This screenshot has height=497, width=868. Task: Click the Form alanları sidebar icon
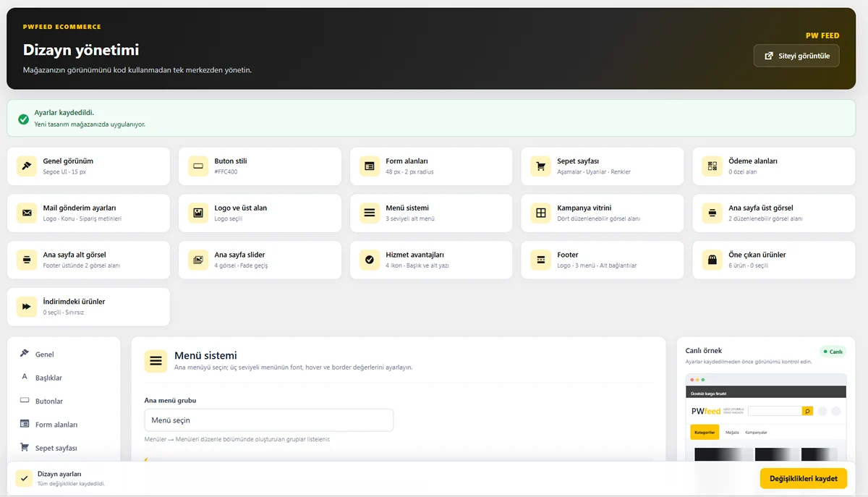pyautogui.click(x=25, y=424)
